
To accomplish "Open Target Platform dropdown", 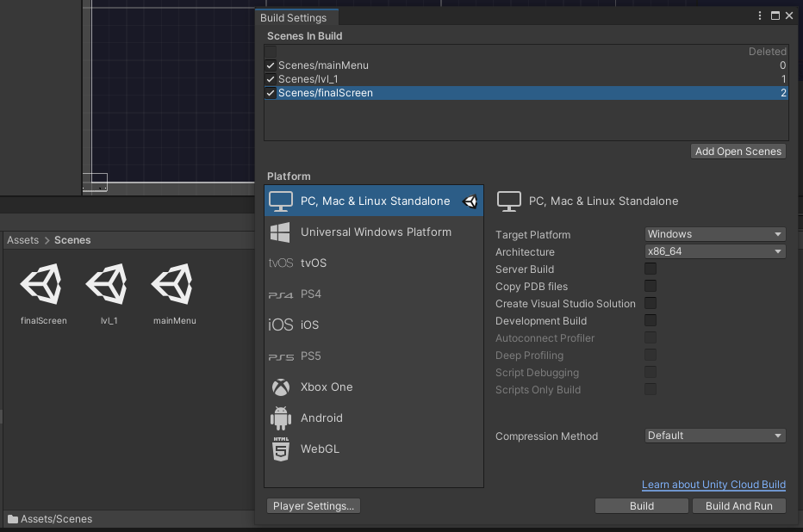I will (715, 234).
